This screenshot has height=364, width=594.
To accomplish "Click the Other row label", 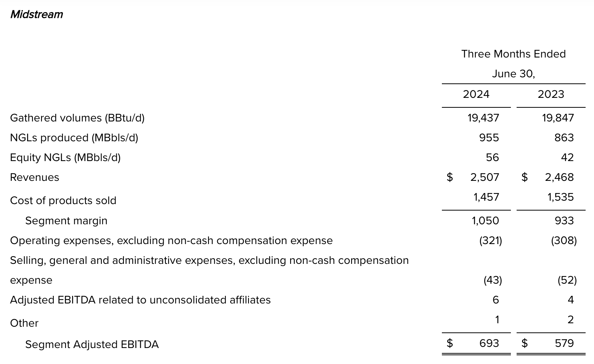I will click(x=24, y=323).
